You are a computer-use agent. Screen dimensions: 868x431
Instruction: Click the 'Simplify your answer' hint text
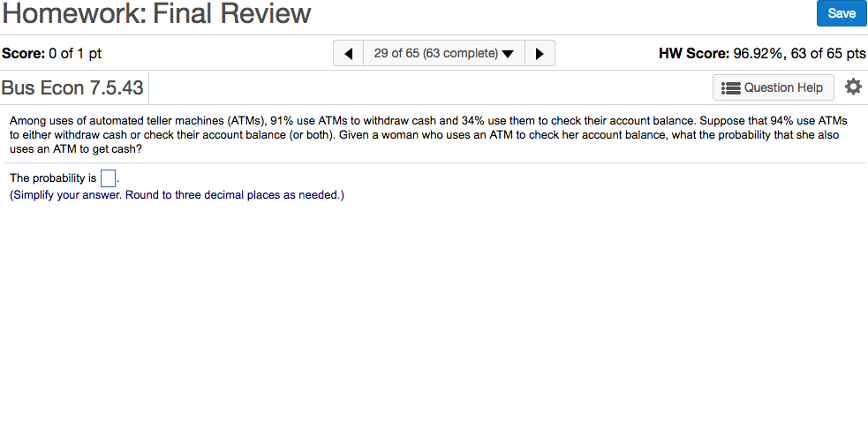click(177, 195)
